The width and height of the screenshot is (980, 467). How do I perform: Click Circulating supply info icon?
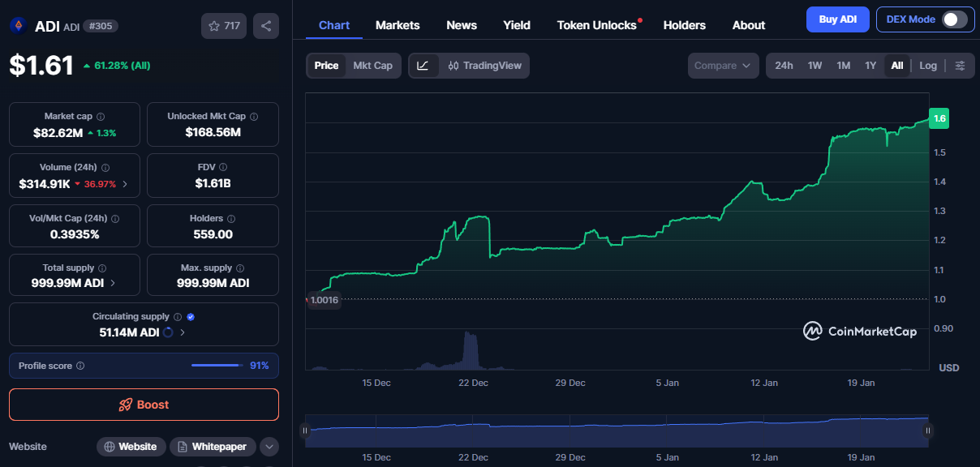(x=178, y=317)
